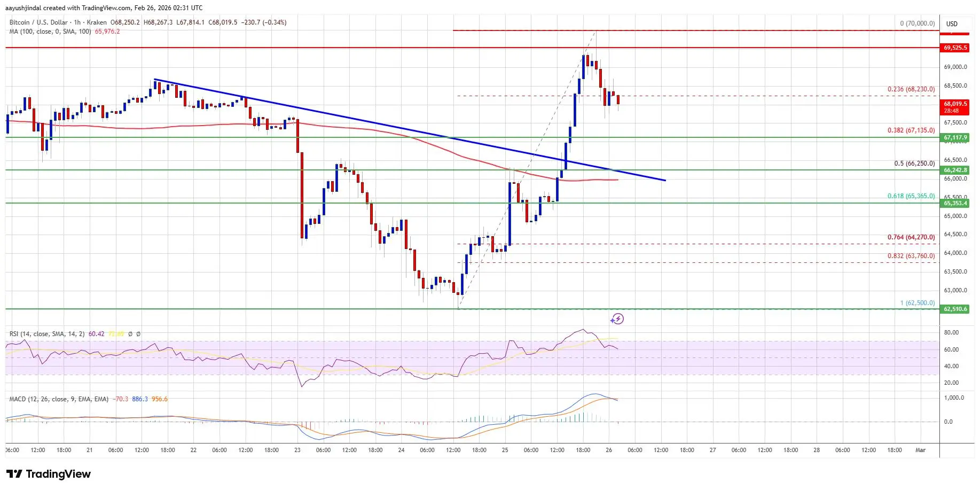Select the Bitcoin / U.S. Dollar symbol title
The width and height of the screenshot is (980, 490).
point(39,22)
